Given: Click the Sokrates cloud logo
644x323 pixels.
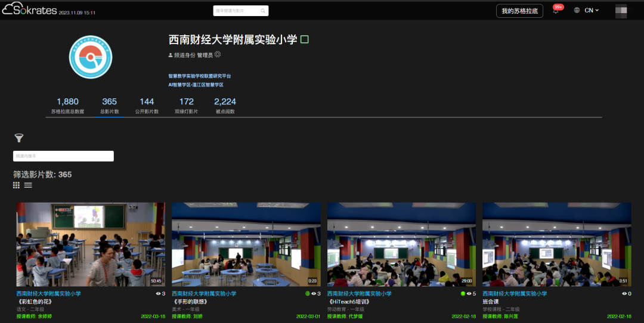Looking at the screenshot, I should click(29, 11).
